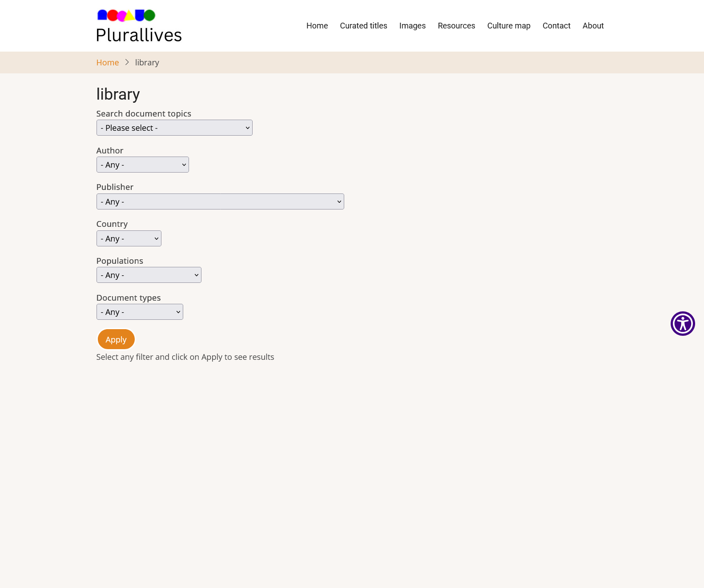Expand the Populations dropdown
This screenshot has width=704, height=588.
[149, 275]
